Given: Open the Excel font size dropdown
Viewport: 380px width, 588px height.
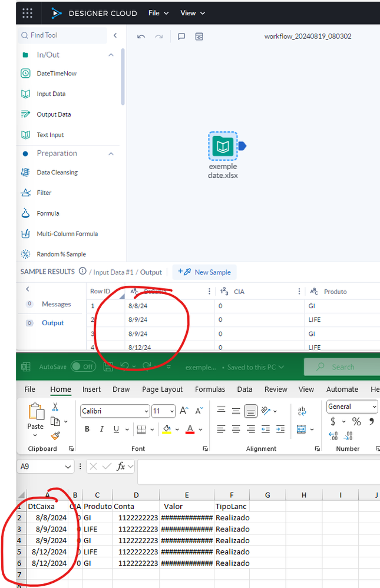Looking at the screenshot, I should point(172,411).
